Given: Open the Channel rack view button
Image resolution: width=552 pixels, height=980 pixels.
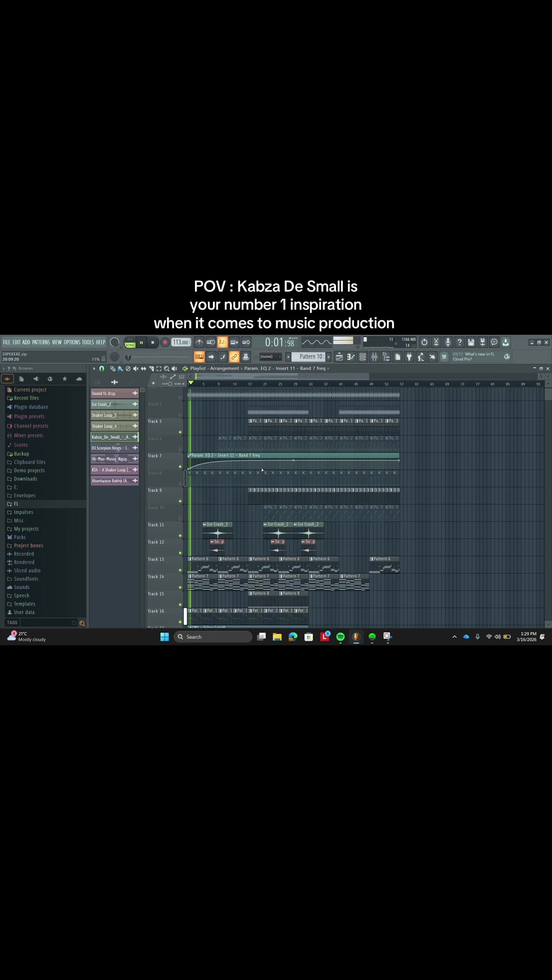Looking at the screenshot, I should click(363, 357).
